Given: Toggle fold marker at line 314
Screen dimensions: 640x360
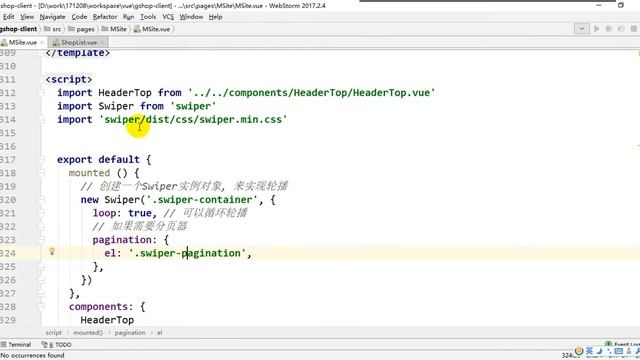Looking at the screenshot, I should click(x=41, y=120).
